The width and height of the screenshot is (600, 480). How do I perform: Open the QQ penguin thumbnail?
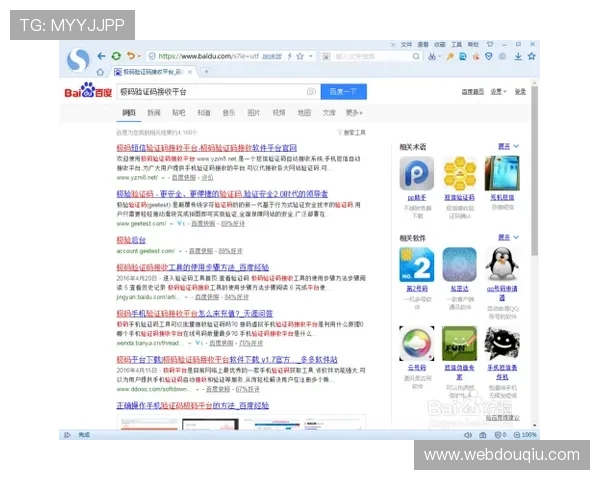point(502,264)
